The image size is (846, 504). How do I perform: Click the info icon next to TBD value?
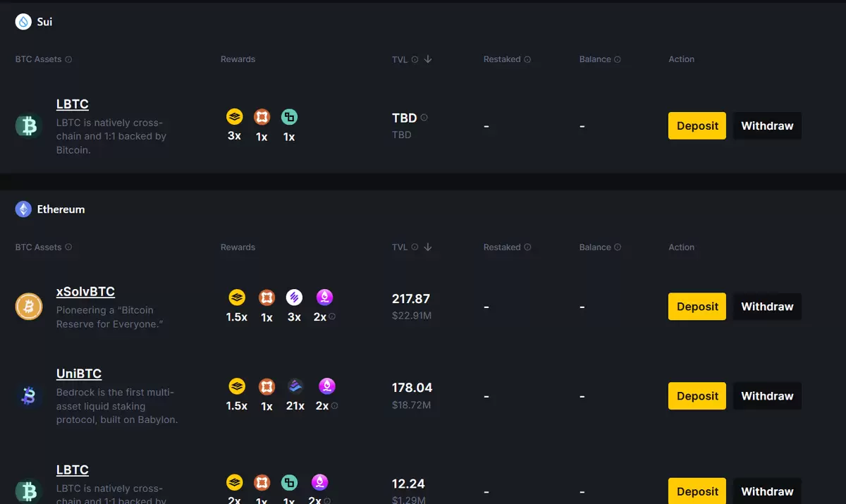point(424,118)
